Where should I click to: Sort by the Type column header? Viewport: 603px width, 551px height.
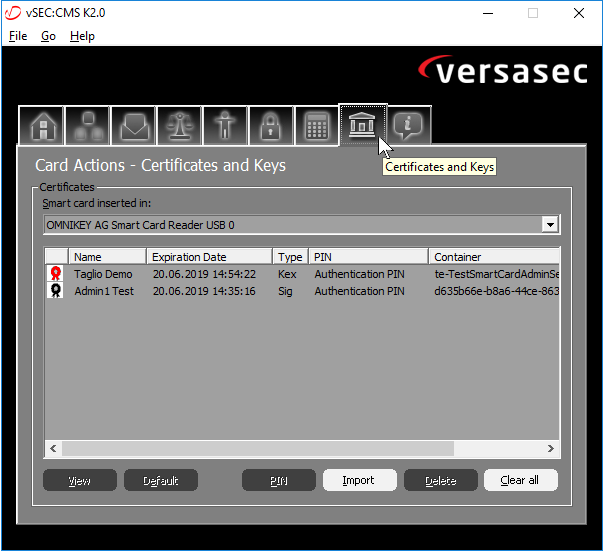pyautogui.click(x=290, y=256)
